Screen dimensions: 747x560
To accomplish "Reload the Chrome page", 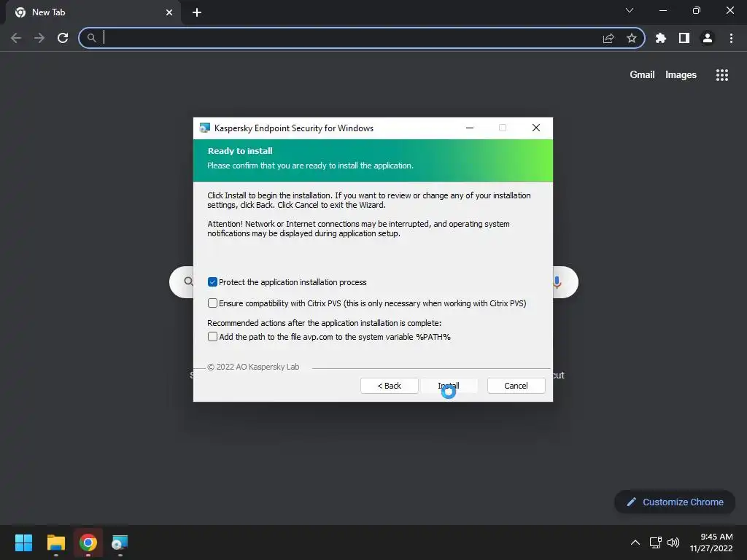I will coord(63,38).
